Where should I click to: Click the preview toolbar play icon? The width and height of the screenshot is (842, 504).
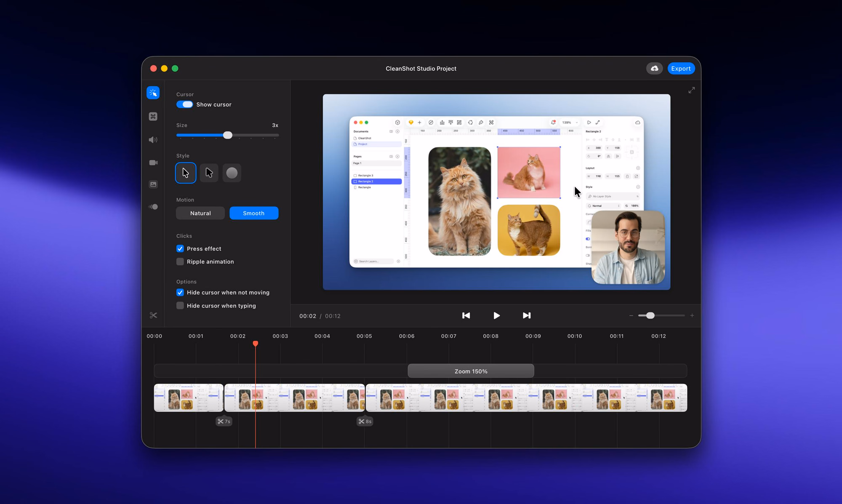click(589, 123)
